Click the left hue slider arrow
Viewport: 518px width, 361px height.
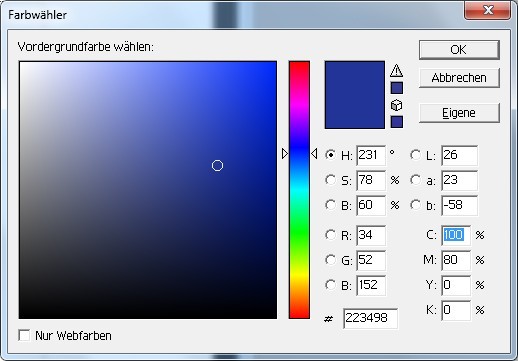tap(285, 154)
